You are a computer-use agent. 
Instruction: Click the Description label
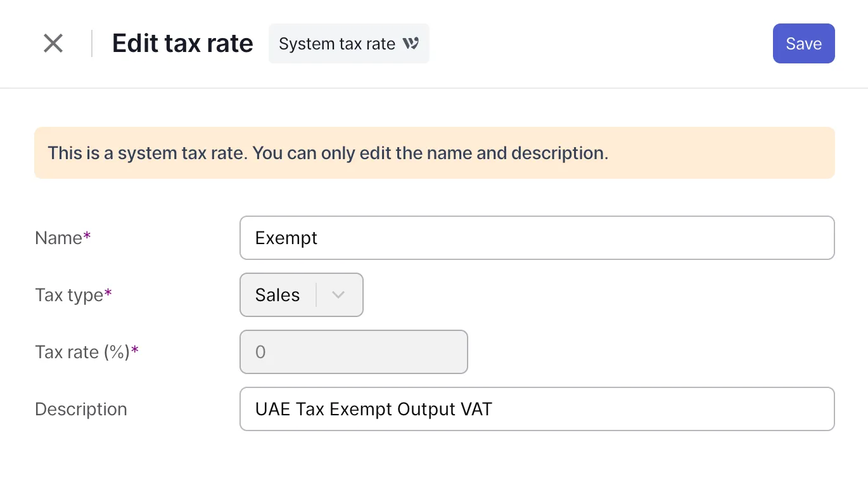coord(81,409)
